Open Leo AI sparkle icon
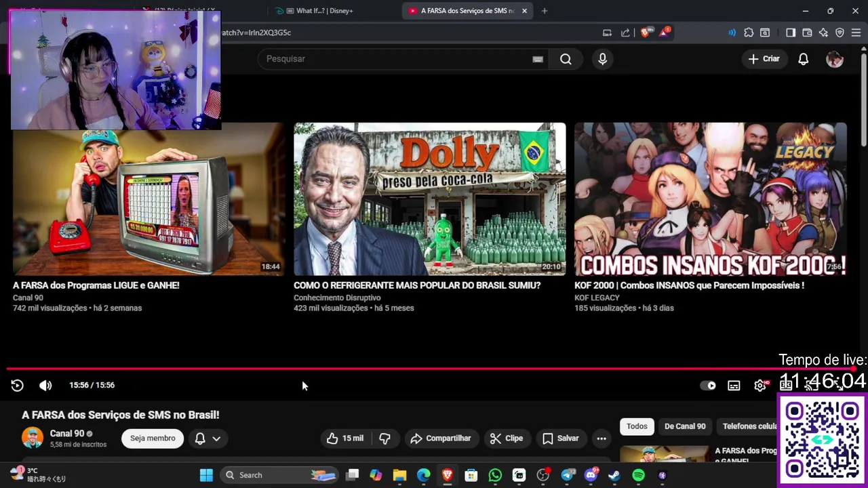 pos(823,33)
